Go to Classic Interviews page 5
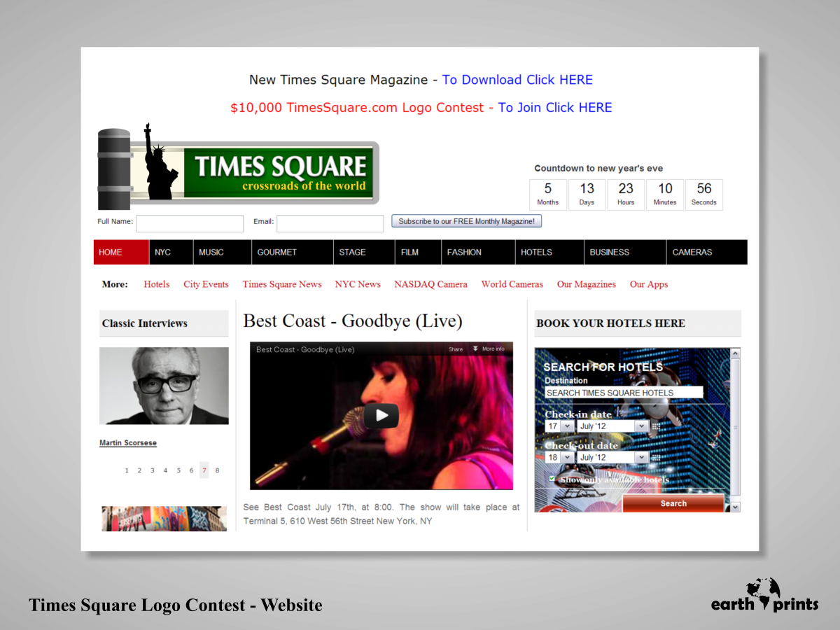Viewport: 840px width, 630px height. click(x=178, y=470)
